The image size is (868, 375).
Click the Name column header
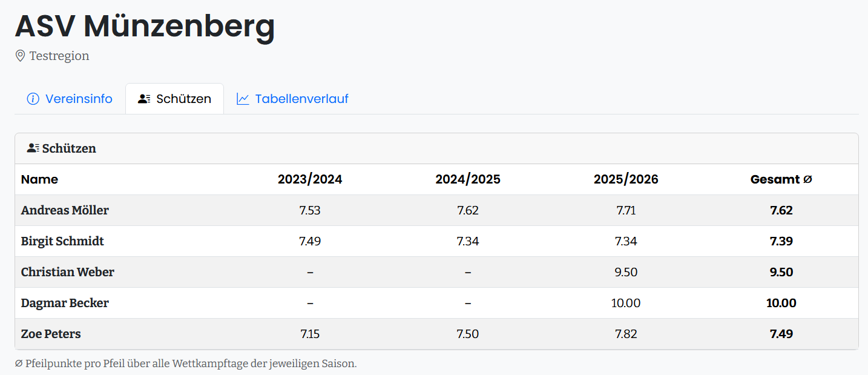39,179
